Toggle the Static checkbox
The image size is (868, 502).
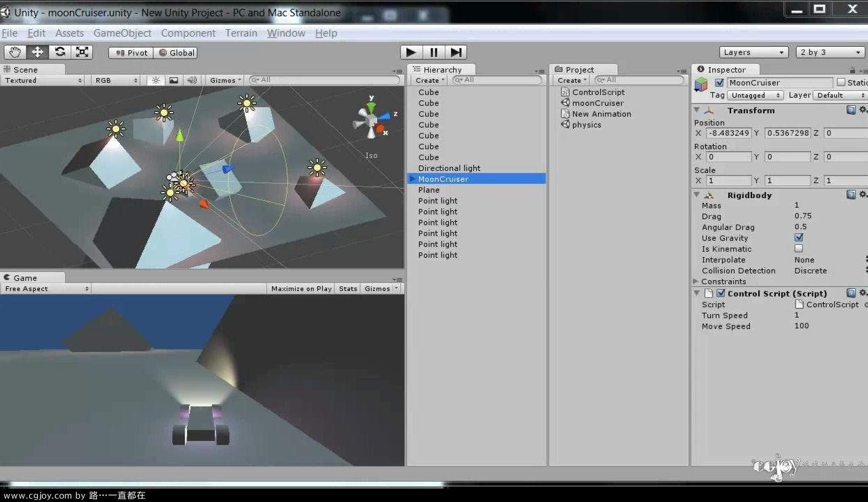pos(841,83)
